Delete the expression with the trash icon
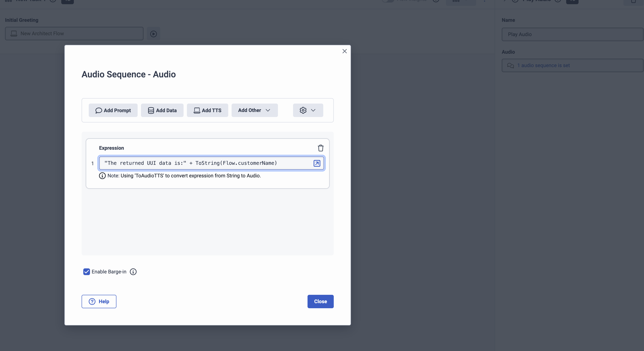Screen dimensions: 644x351 [321, 148]
